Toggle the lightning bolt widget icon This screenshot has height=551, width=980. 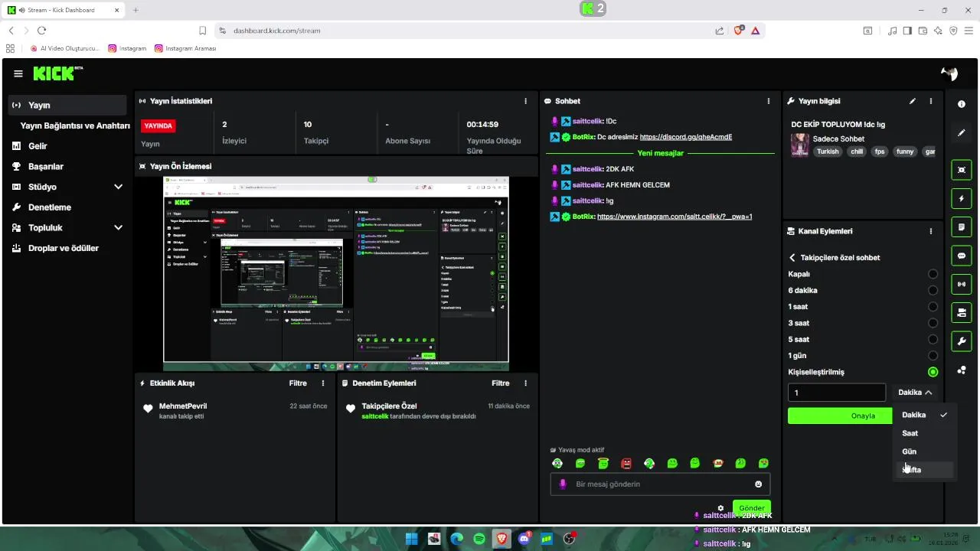click(x=962, y=199)
